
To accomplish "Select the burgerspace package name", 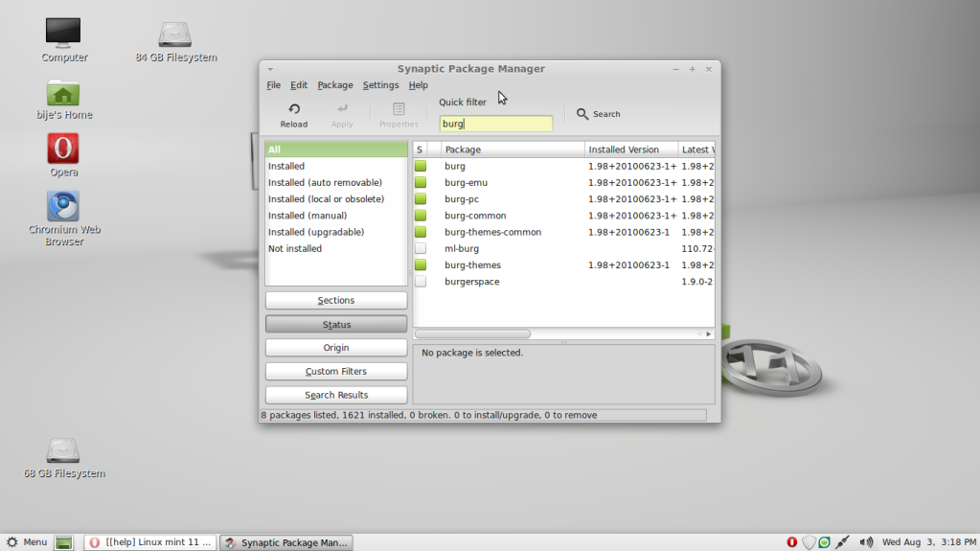I will [472, 282].
